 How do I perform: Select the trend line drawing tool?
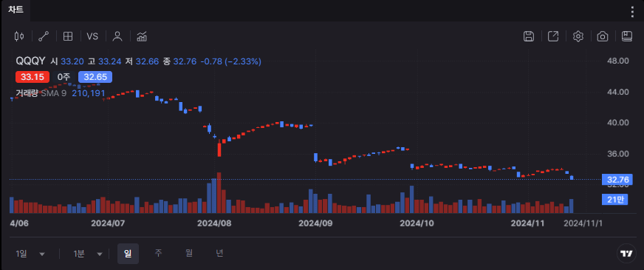[43, 36]
